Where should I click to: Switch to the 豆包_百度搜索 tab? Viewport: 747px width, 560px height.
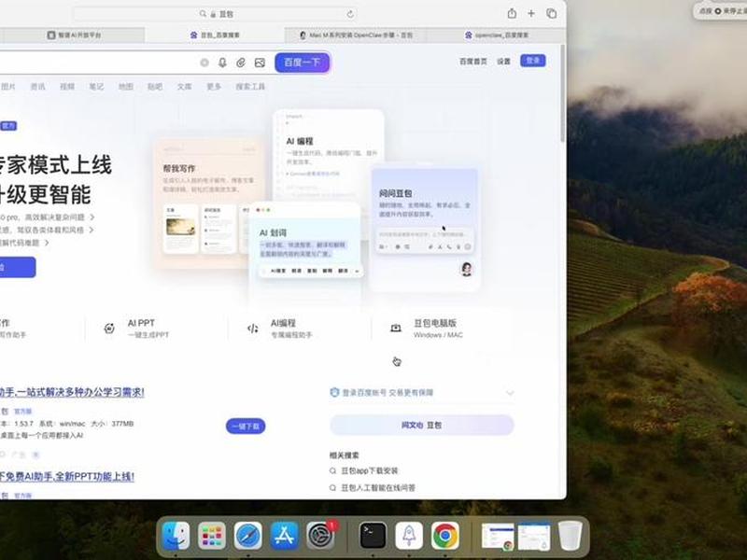pos(215,35)
